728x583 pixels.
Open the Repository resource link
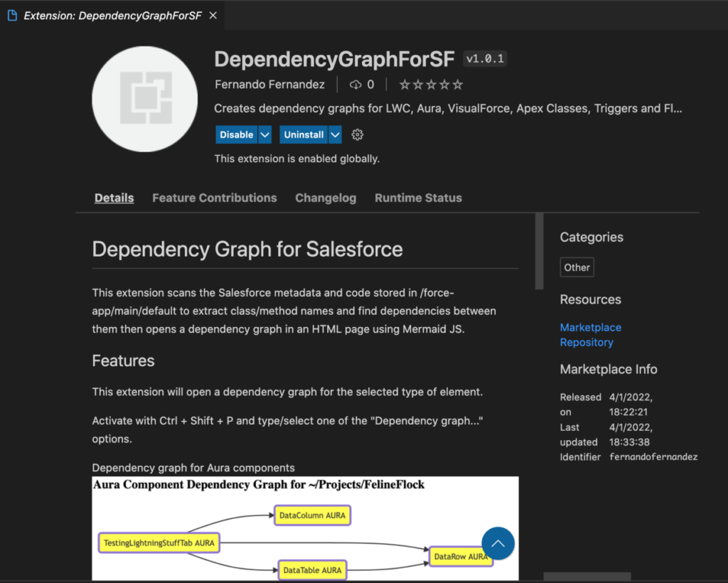click(587, 342)
